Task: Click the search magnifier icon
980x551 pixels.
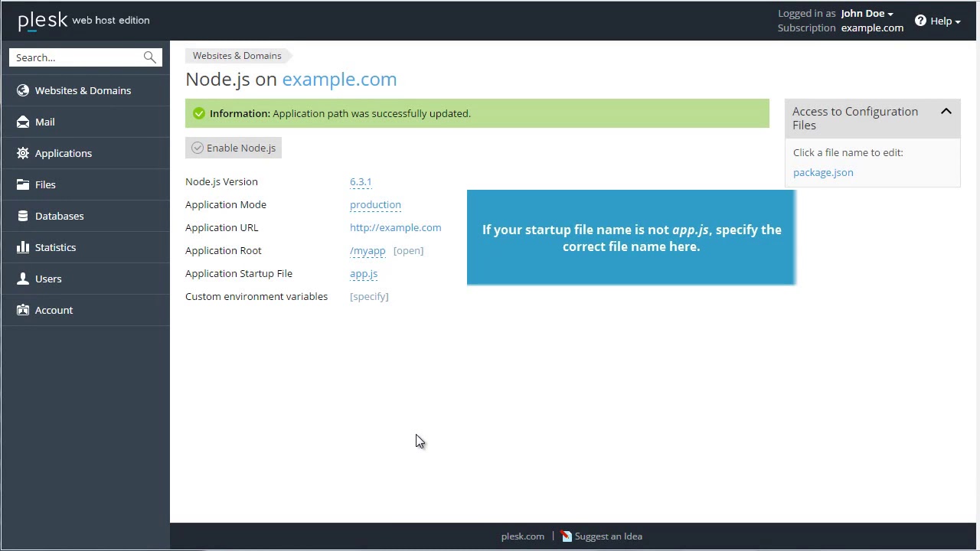Action: coord(149,57)
